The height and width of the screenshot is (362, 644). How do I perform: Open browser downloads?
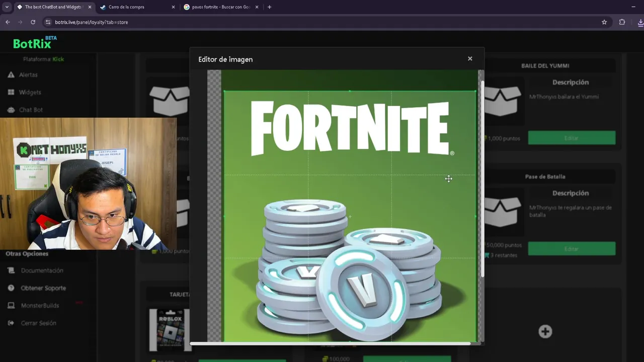tap(640, 22)
